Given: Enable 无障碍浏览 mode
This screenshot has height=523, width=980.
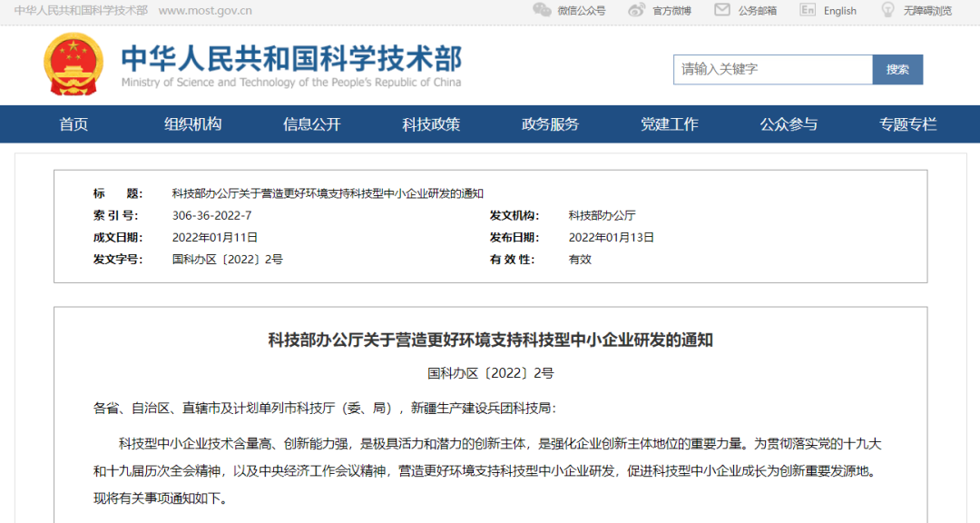Looking at the screenshot, I should point(927,11).
